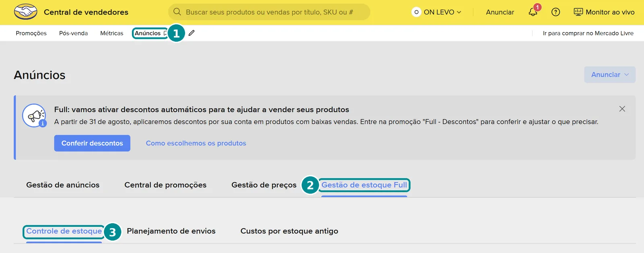This screenshot has height=253, width=644.
Task: Open the Pós-venda menu
Action: [73, 33]
